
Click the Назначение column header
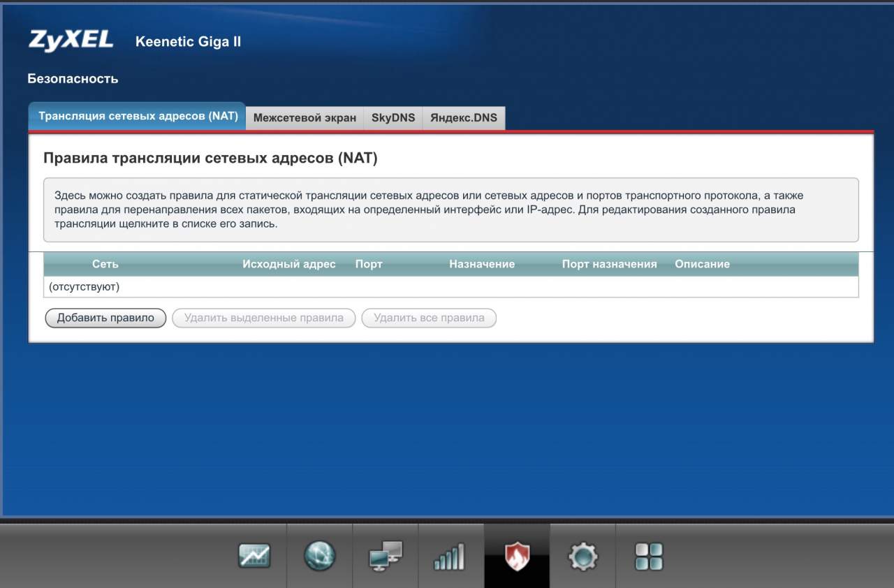pyautogui.click(x=482, y=264)
